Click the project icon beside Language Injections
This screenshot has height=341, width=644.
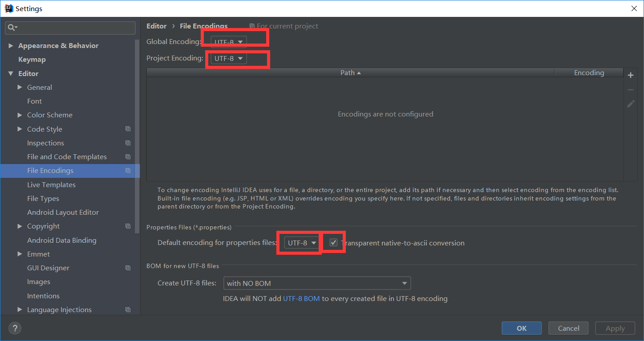pyautogui.click(x=128, y=309)
